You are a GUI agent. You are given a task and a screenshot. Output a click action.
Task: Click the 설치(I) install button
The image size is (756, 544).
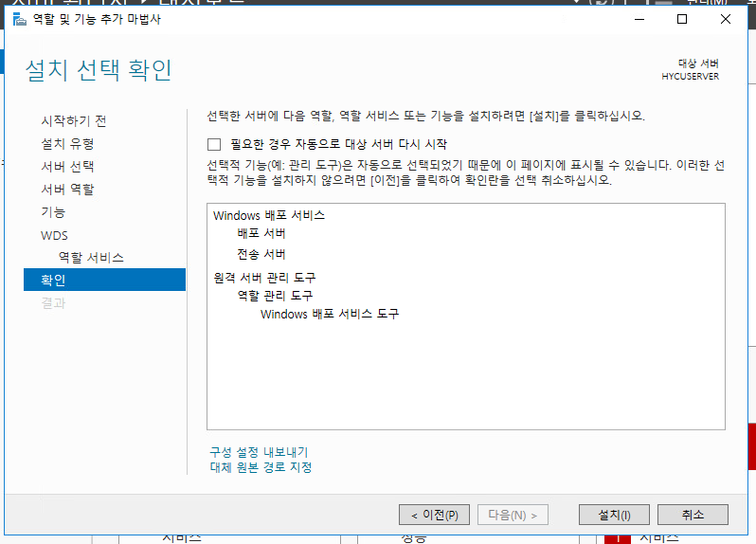coord(614,515)
